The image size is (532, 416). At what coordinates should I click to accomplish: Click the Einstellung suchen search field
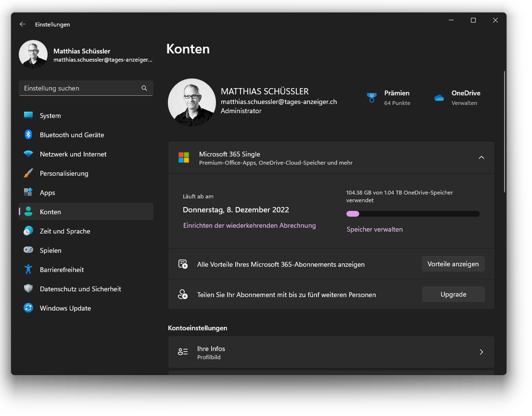86,88
